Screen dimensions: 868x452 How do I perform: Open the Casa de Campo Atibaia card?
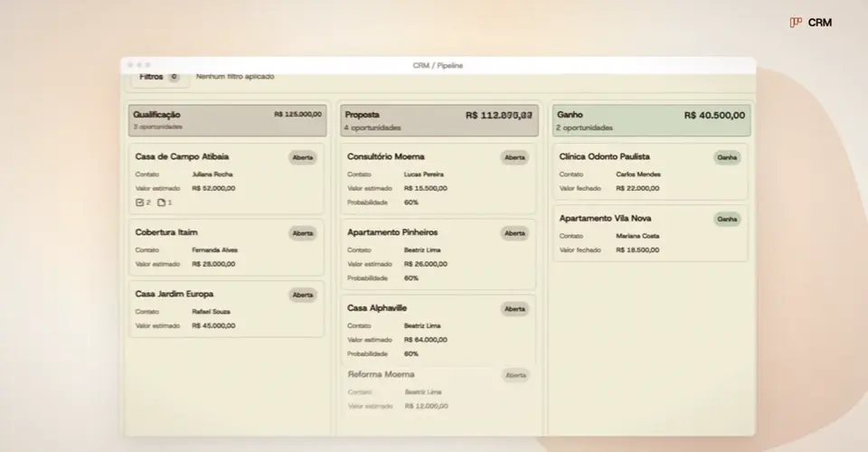226,179
